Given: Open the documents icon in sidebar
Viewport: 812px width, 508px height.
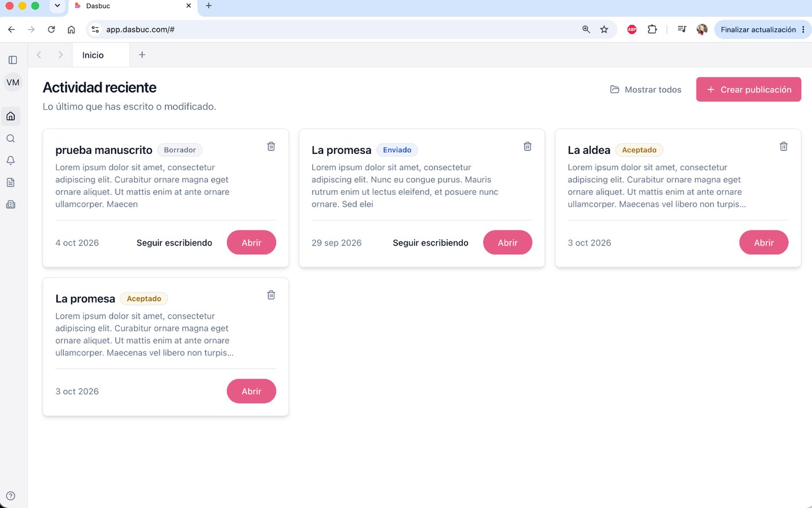Looking at the screenshot, I should pyautogui.click(x=10, y=182).
